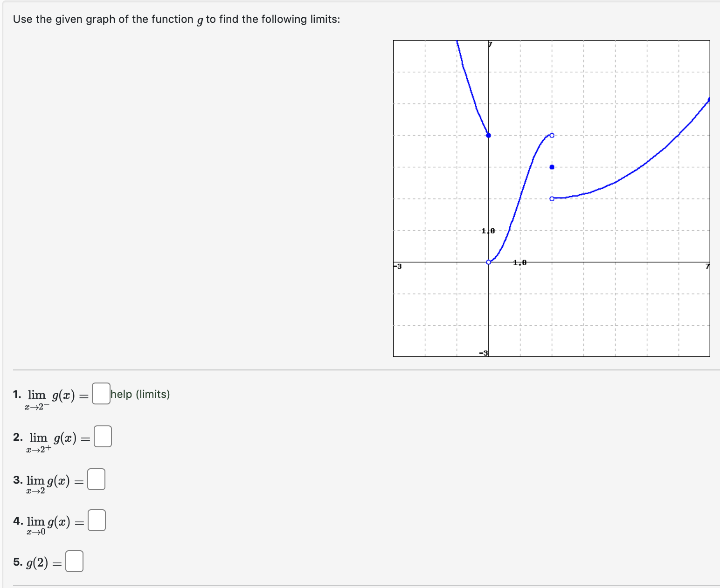Open the help (limits) link

point(139,394)
